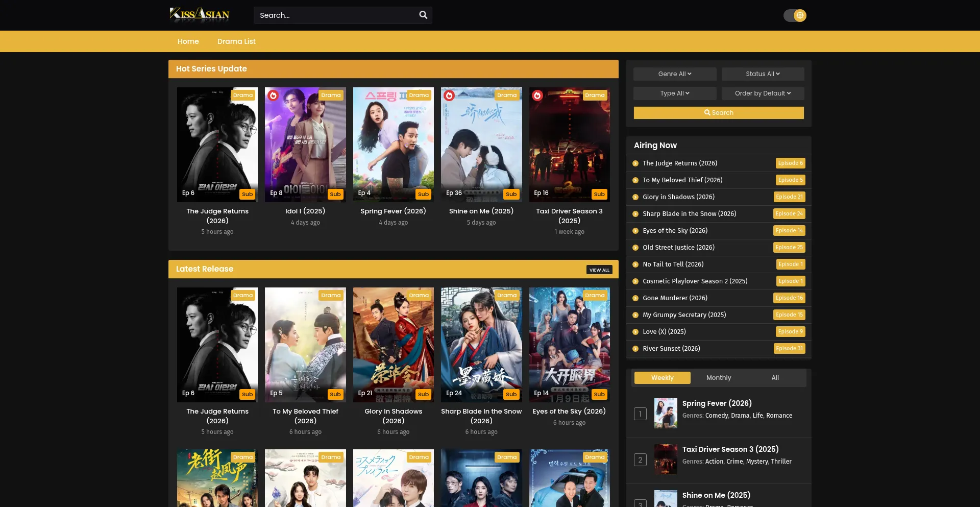The image size is (980, 507).
Task: Click the small Spring Fever thumbnail in the weekly ranking
Action: pyautogui.click(x=666, y=413)
